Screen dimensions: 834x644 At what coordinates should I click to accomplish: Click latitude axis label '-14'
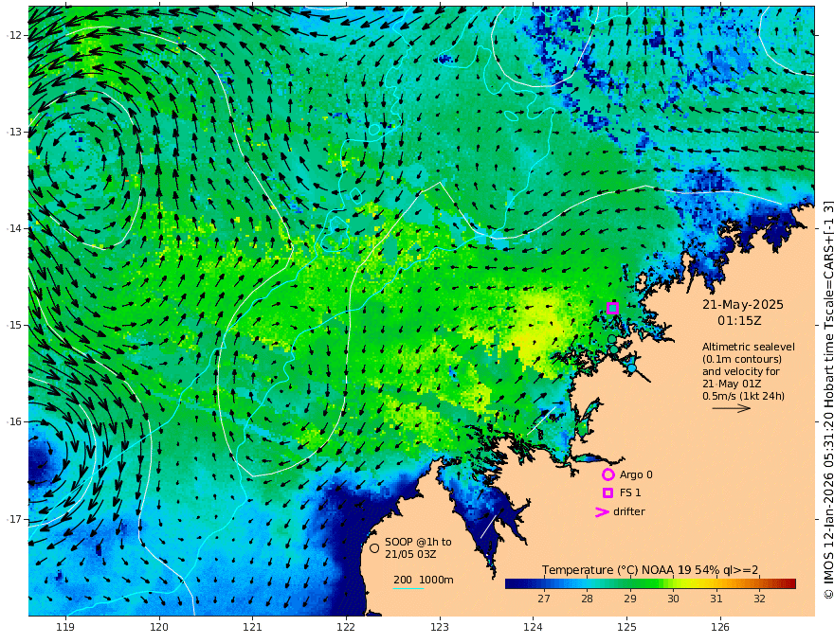[14, 228]
